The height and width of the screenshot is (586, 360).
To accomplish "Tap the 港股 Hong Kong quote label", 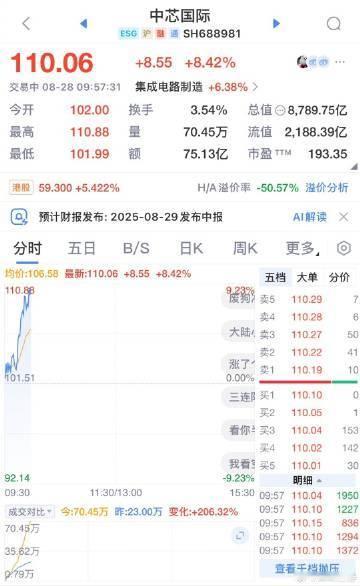I will click(21, 187).
